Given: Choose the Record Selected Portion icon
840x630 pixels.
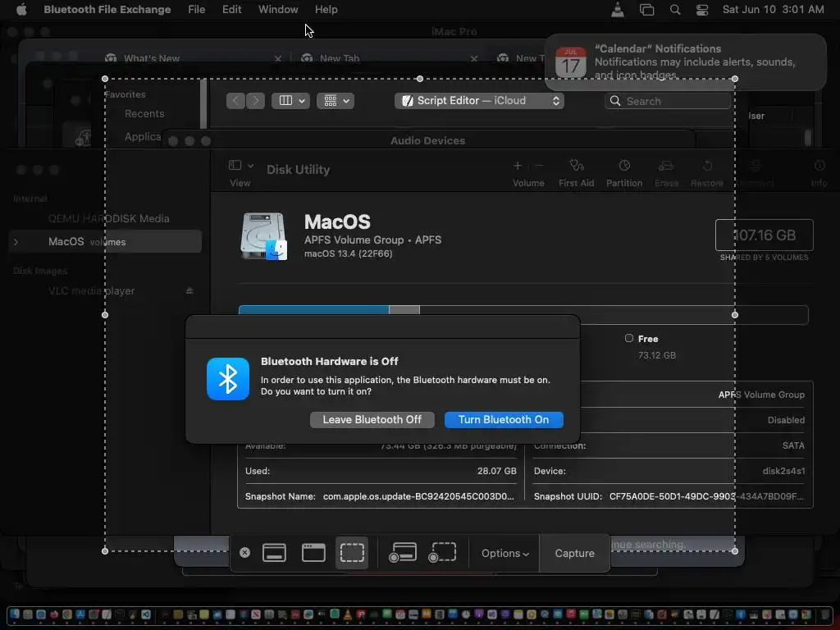Looking at the screenshot, I should click(x=442, y=553).
